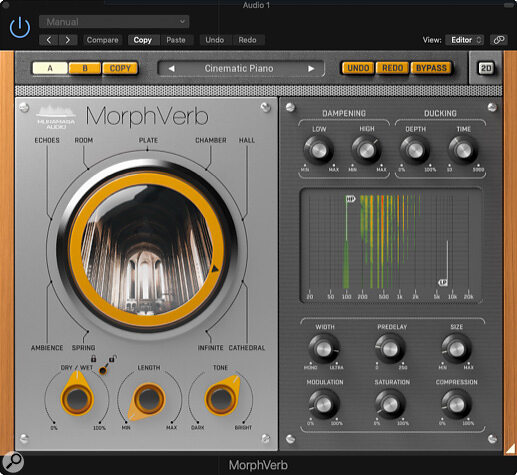Select the ECHOES reverb type
This screenshot has height=475, width=517.
(47, 140)
